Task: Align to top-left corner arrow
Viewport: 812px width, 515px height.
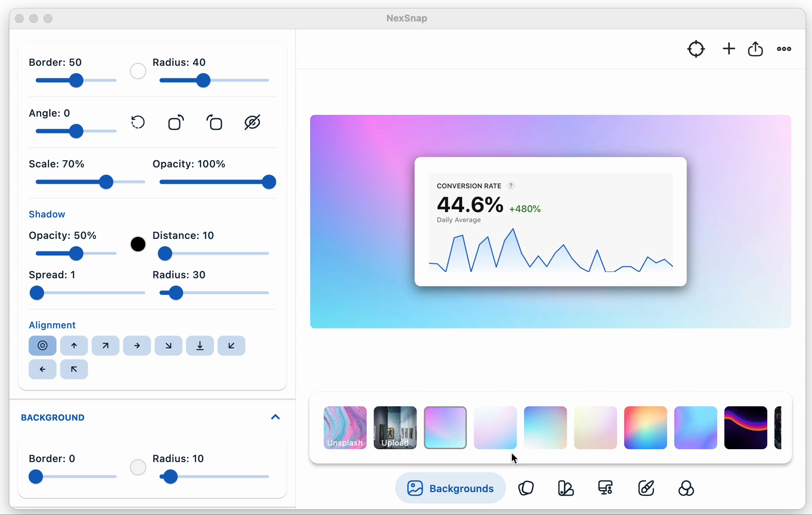Action: point(74,369)
